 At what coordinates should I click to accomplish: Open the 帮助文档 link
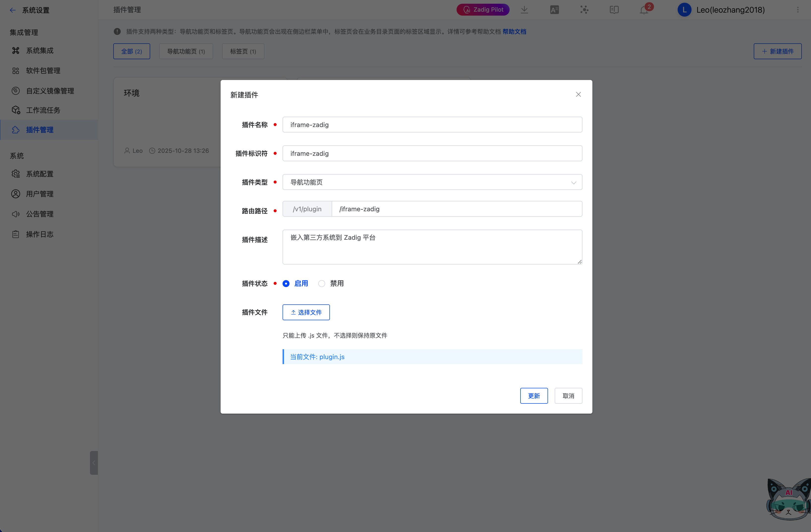point(514,32)
